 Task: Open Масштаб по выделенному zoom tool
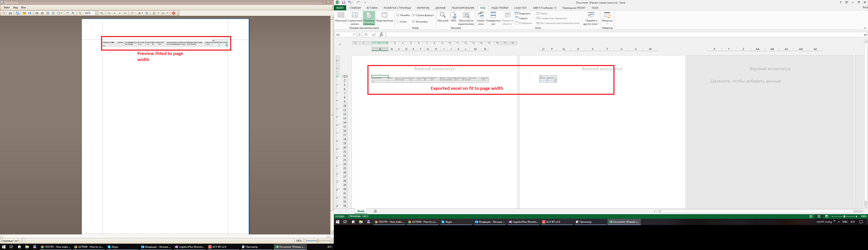pyautogui.click(x=466, y=19)
